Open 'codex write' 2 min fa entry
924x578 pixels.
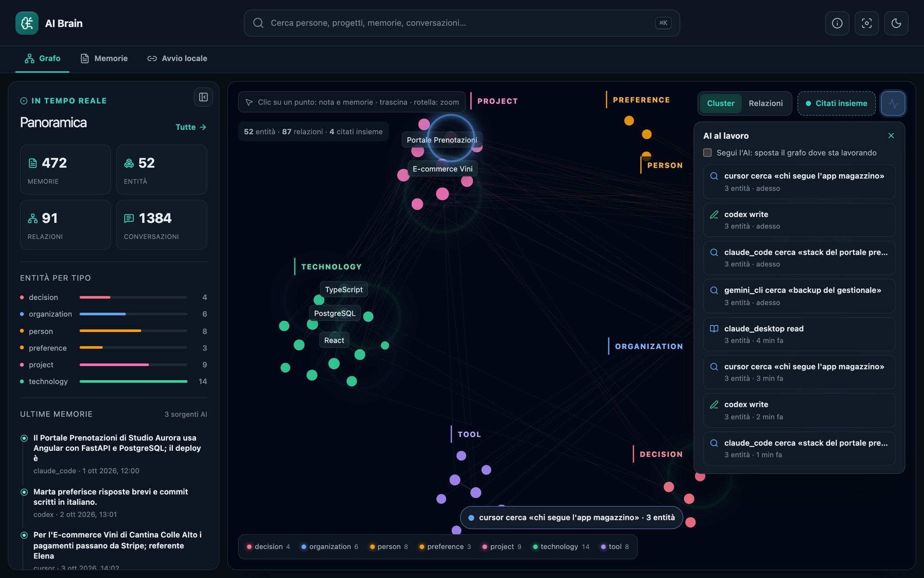[x=799, y=410]
